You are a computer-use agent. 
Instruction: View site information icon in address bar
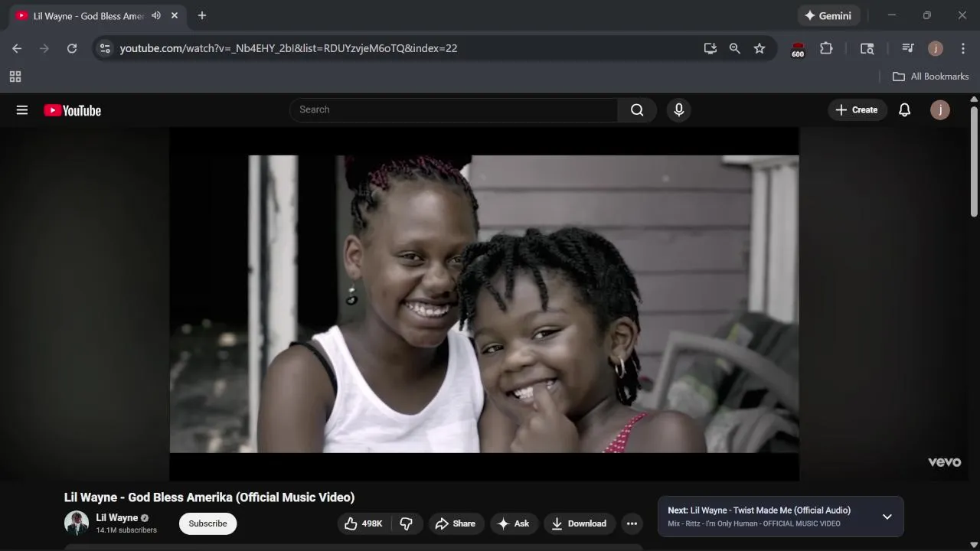[x=105, y=48]
